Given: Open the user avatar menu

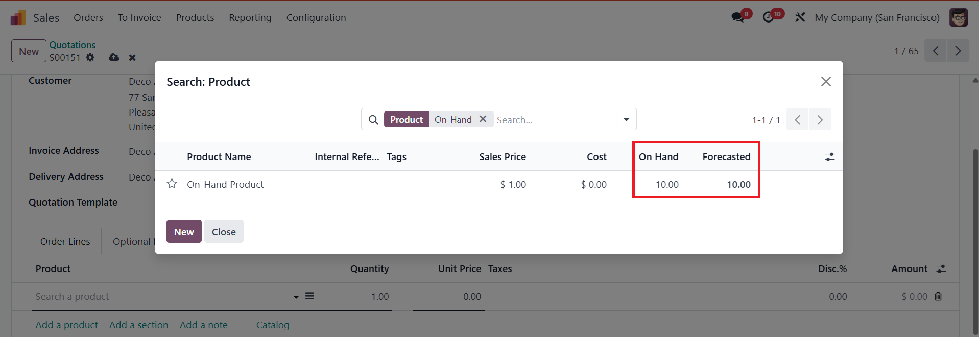Looking at the screenshot, I should [x=958, y=17].
